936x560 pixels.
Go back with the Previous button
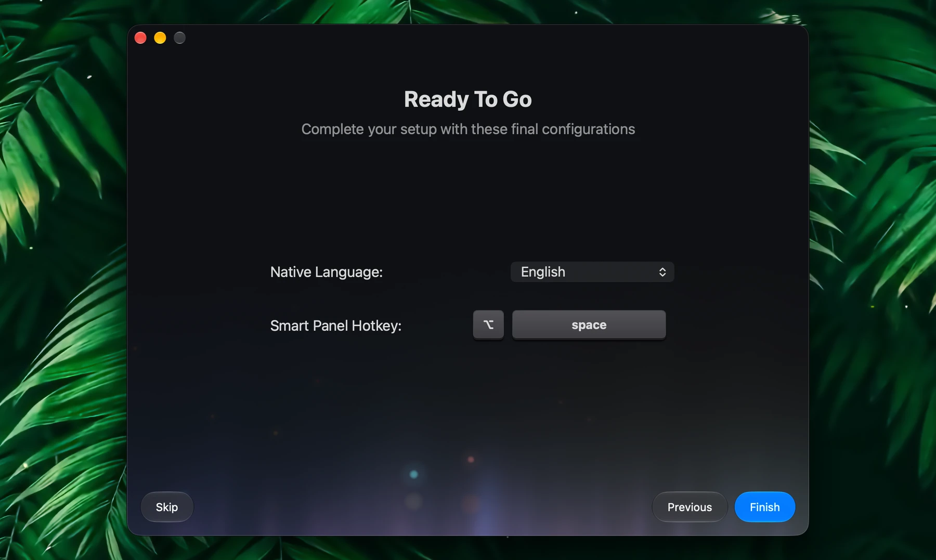point(690,507)
